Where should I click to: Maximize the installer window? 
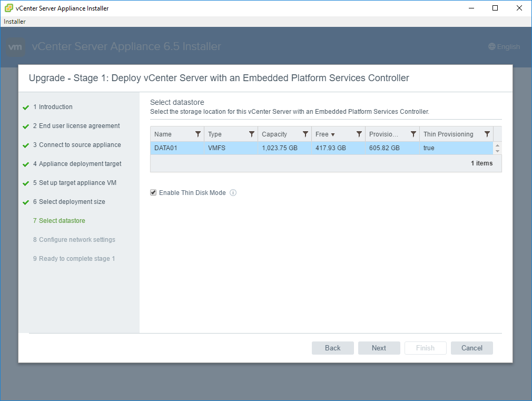pyautogui.click(x=495, y=8)
